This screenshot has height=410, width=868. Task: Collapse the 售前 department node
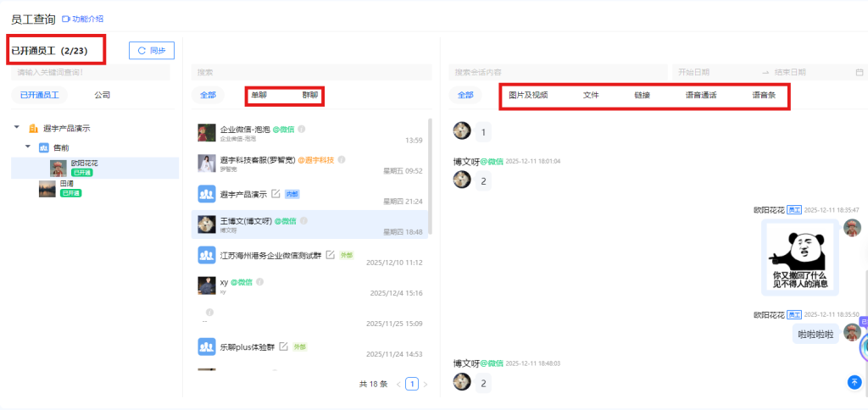28,147
